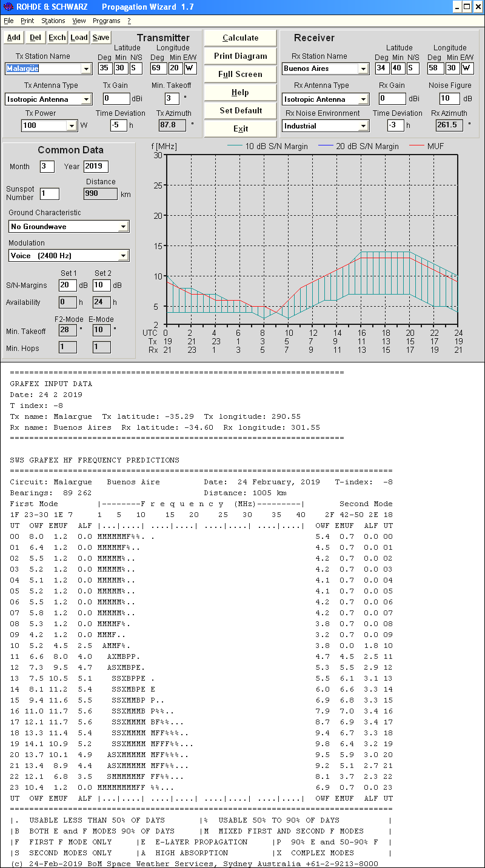Click the Tx longitude E/W field
This screenshot has height=868, width=485.
click(x=190, y=68)
